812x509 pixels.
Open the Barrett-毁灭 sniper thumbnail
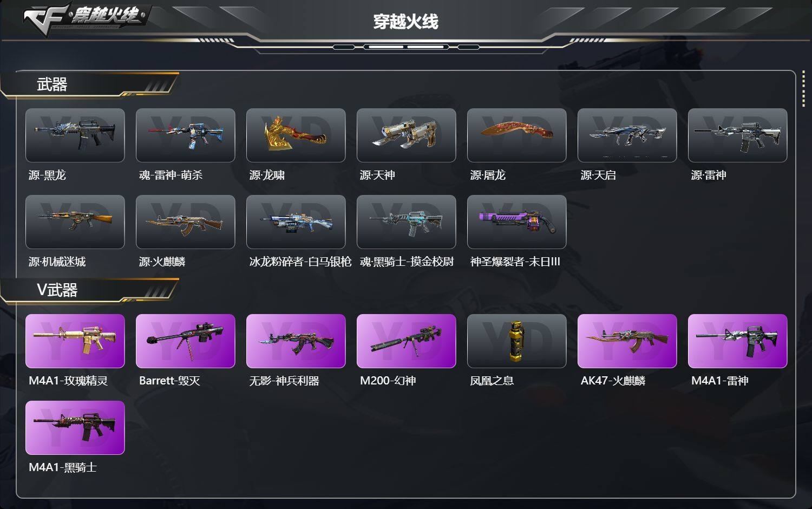[186, 341]
